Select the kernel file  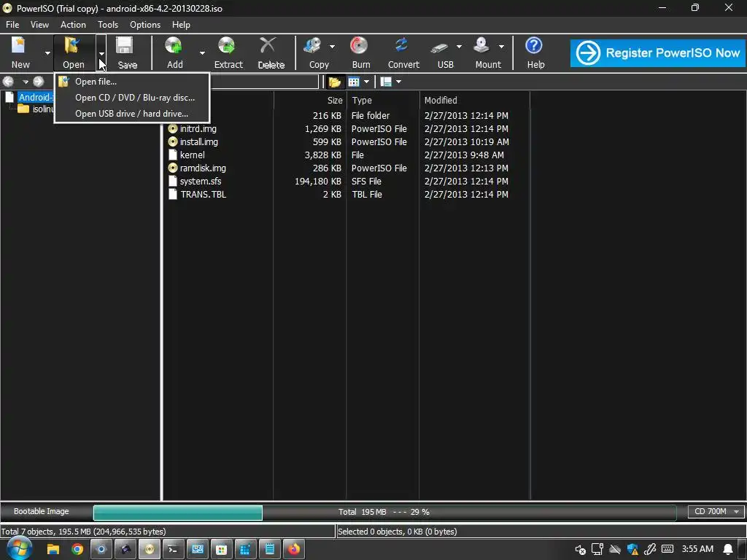[x=192, y=155]
